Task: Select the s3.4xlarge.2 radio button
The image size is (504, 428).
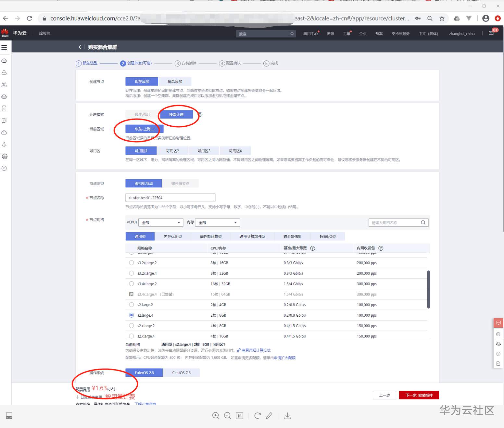Action: [132, 283]
